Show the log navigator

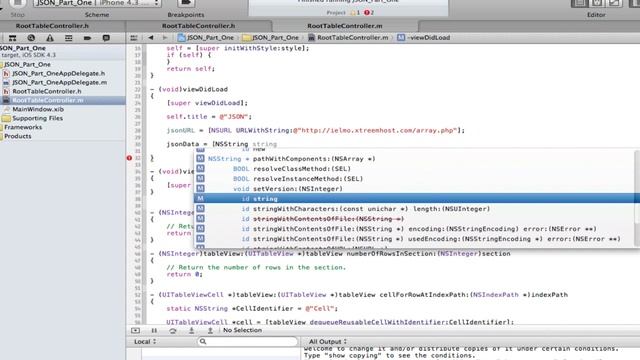pos(106,38)
